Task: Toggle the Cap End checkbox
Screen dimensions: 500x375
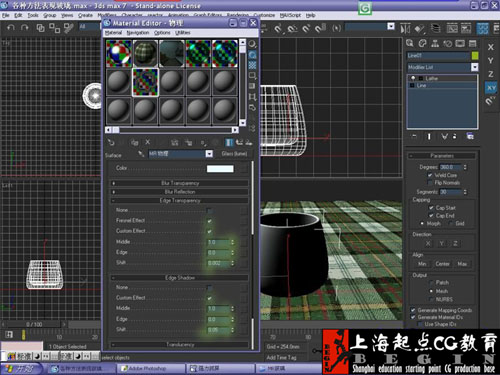Action: coord(431,216)
